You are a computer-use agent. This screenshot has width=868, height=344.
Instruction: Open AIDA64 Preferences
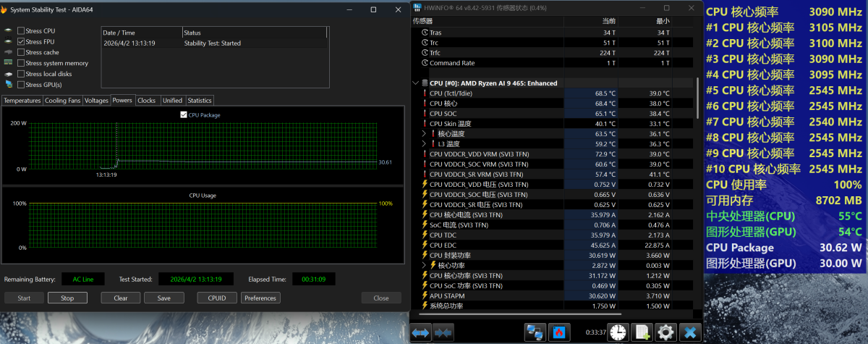coord(260,298)
